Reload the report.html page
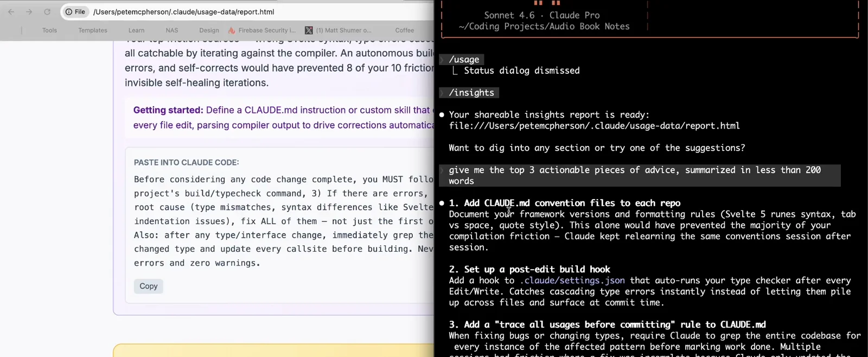 click(x=47, y=11)
